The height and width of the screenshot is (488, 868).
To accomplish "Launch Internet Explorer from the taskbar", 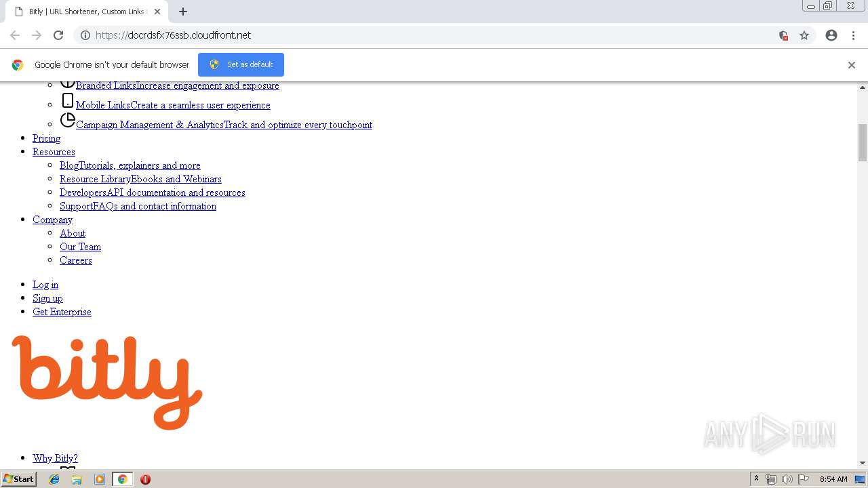I will pyautogui.click(x=54, y=479).
